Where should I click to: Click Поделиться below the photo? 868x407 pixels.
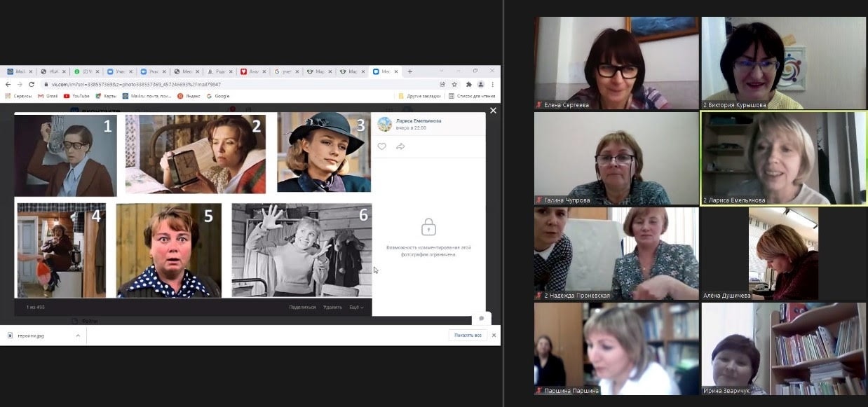pos(302,307)
